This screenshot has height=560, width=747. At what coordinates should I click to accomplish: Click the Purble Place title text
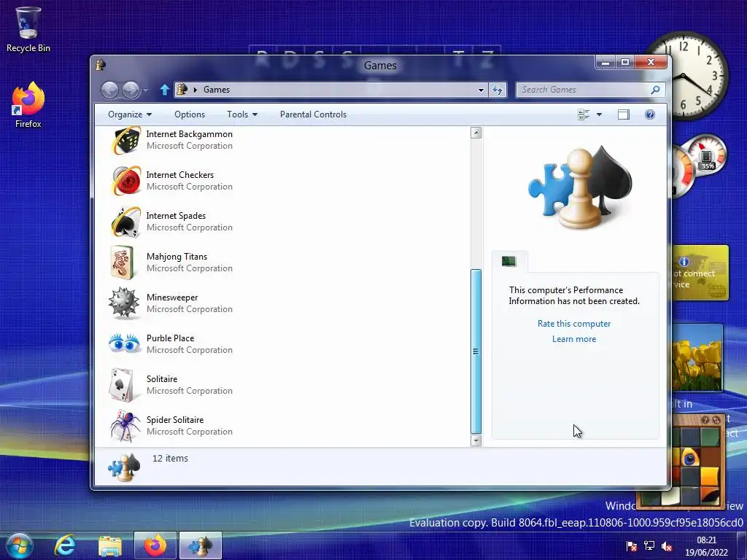coord(170,338)
